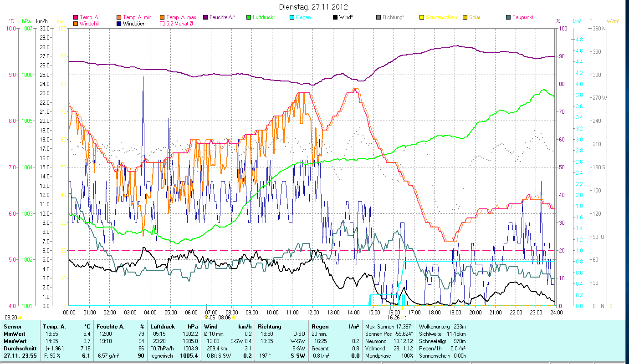Click the W/m² axis unit label

(x=613, y=21)
